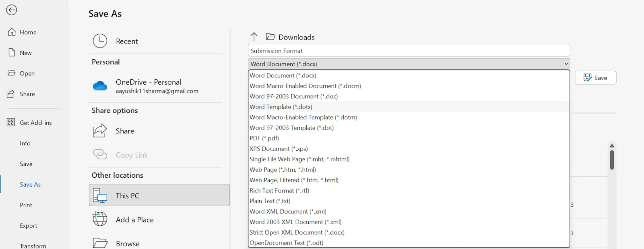Choose PDF (*.pdf) file type
644x249 pixels.
click(x=409, y=138)
